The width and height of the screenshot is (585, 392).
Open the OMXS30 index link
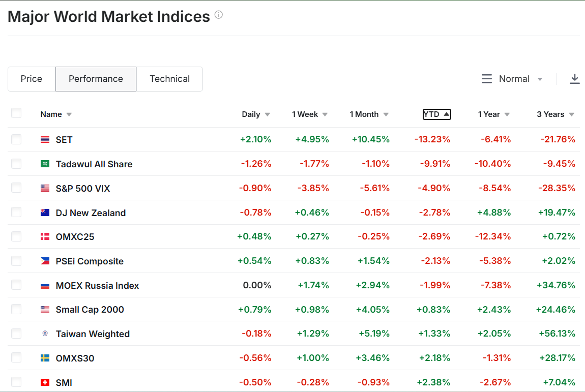coord(75,358)
